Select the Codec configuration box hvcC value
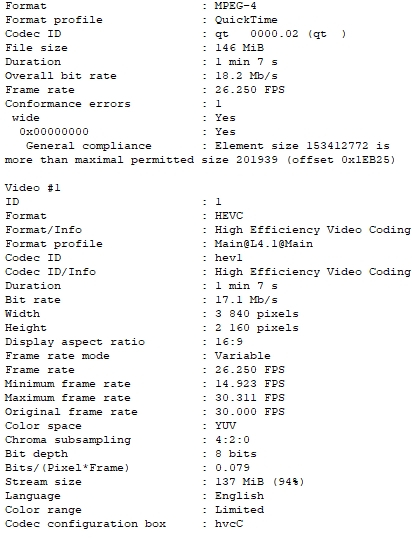 [229, 524]
